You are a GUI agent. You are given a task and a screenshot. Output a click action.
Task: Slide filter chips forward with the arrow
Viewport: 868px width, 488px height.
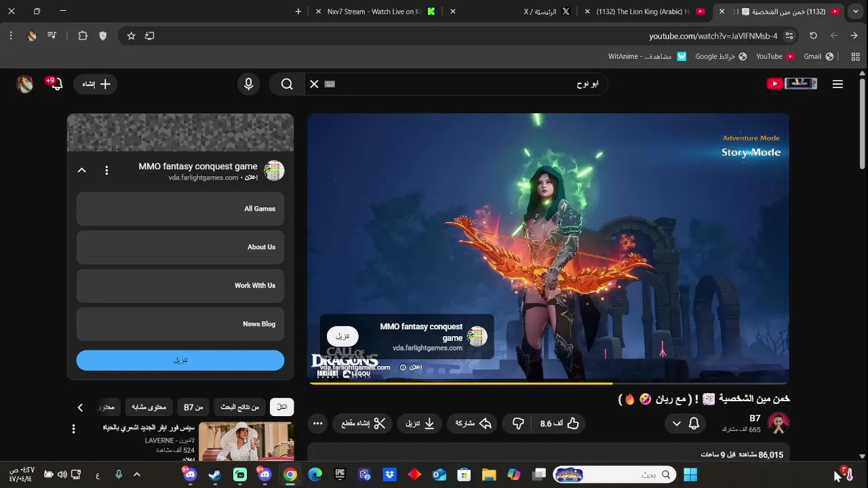(x=80, y=407)
